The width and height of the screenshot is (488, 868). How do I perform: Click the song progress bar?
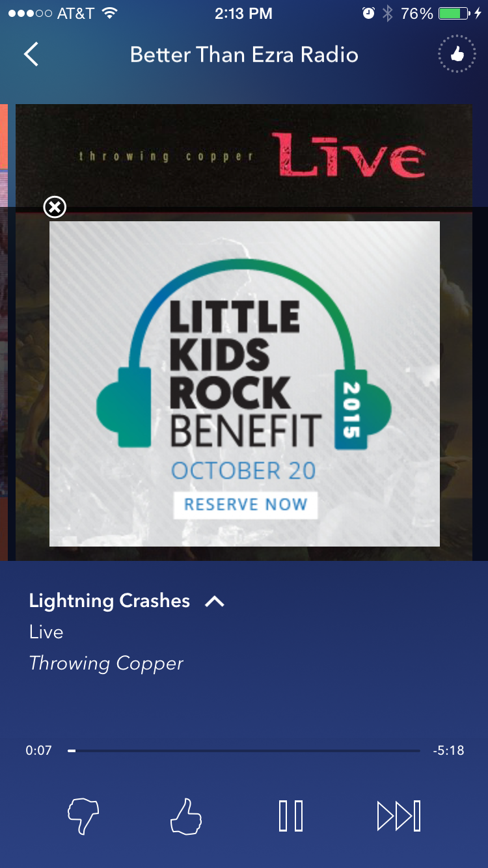point(244,751)
